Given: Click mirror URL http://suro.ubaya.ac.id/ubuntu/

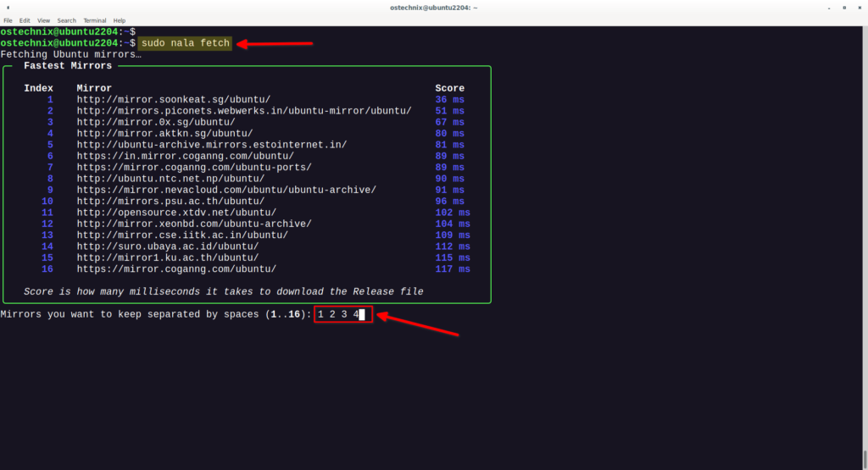Looking at the screenshot, I should 168,246.
